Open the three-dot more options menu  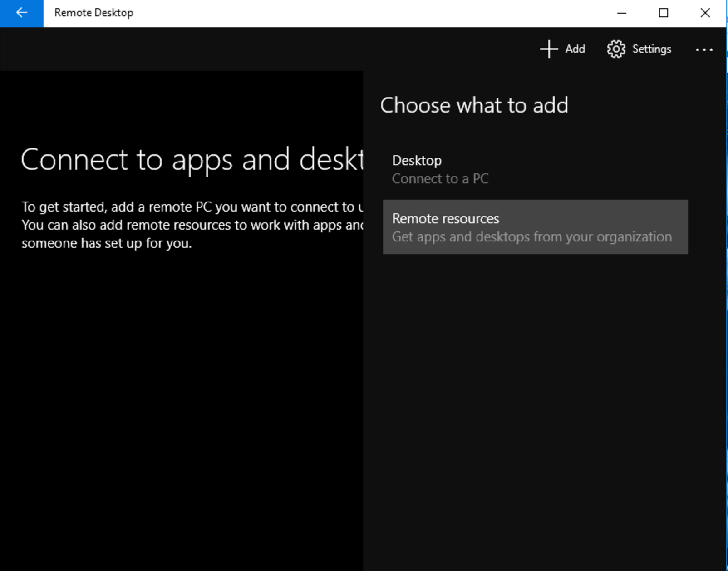coord(704,49)
